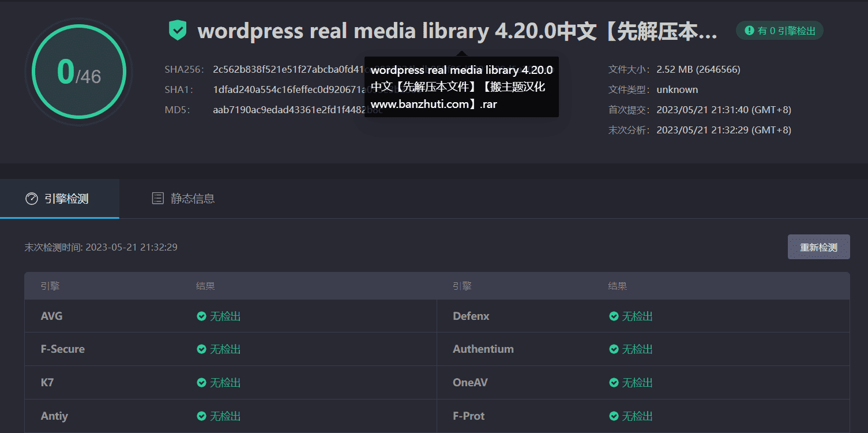
Task: Click the 首次提交 timestamp 21:31:40
Action: pos(724,110)
